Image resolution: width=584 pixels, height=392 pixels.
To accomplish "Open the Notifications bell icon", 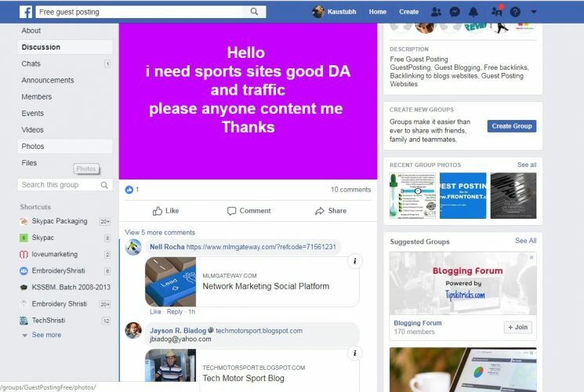I will coord(473,12).
